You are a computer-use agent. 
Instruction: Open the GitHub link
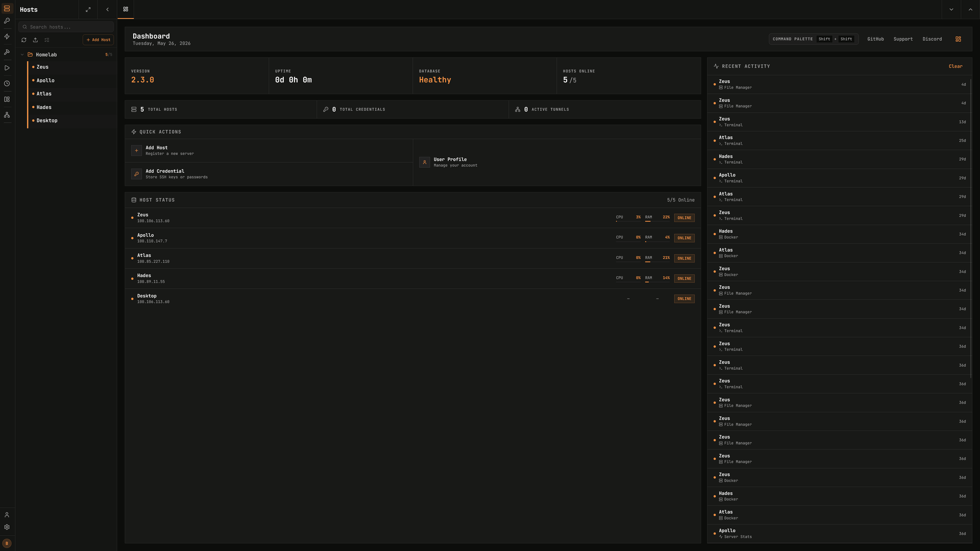pyautogui.click(x=875, y=39)
